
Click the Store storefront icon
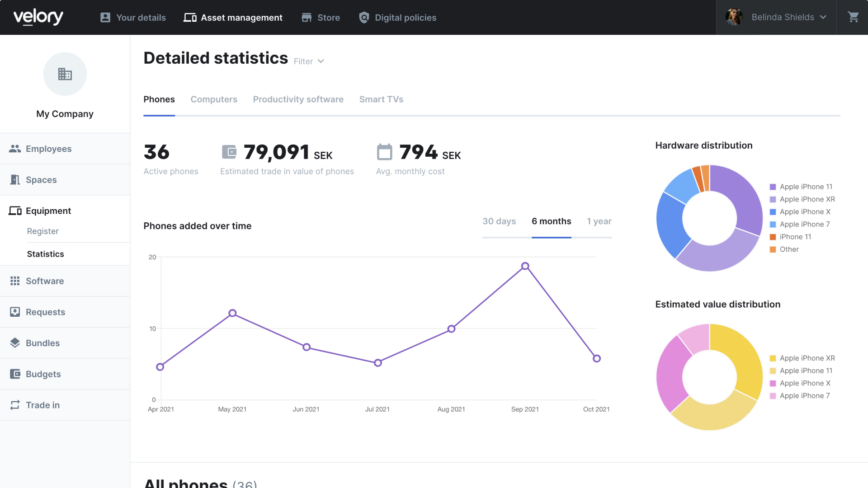(307, 18)
